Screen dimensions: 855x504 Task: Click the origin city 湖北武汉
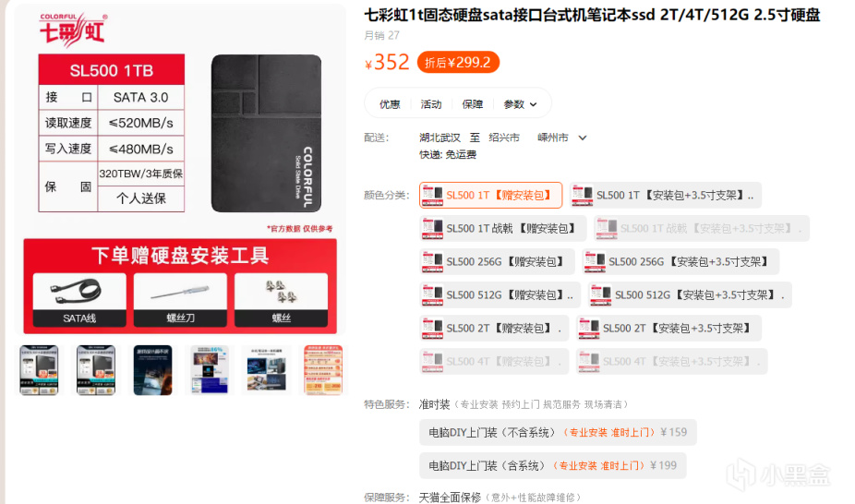440,138
